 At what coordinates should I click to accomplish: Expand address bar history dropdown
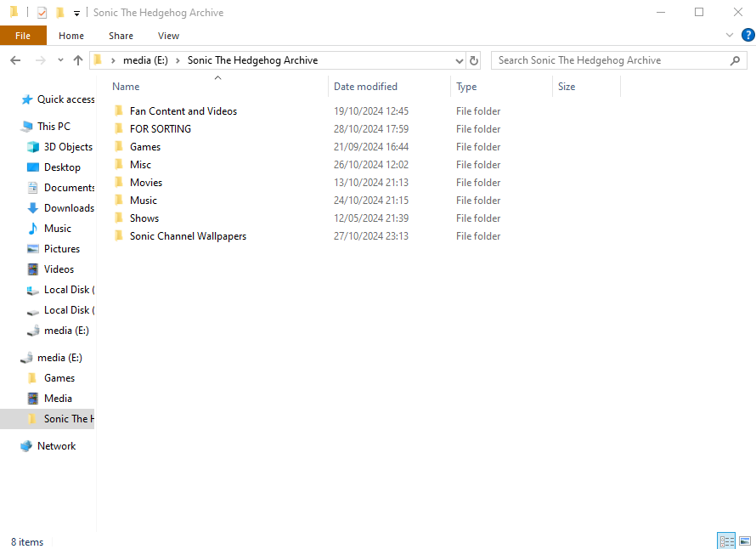pos(459,60)
